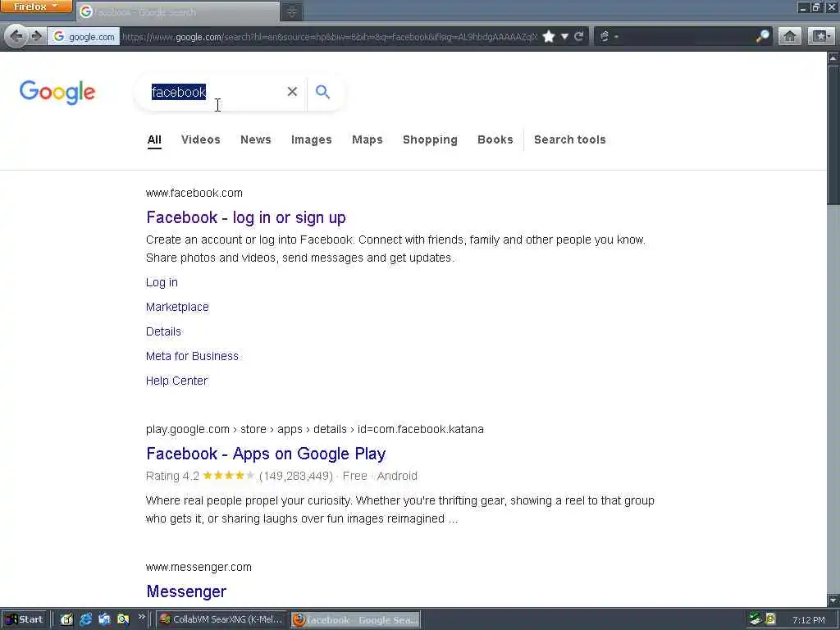Bookmark this page with the star icon

point(549,36)
